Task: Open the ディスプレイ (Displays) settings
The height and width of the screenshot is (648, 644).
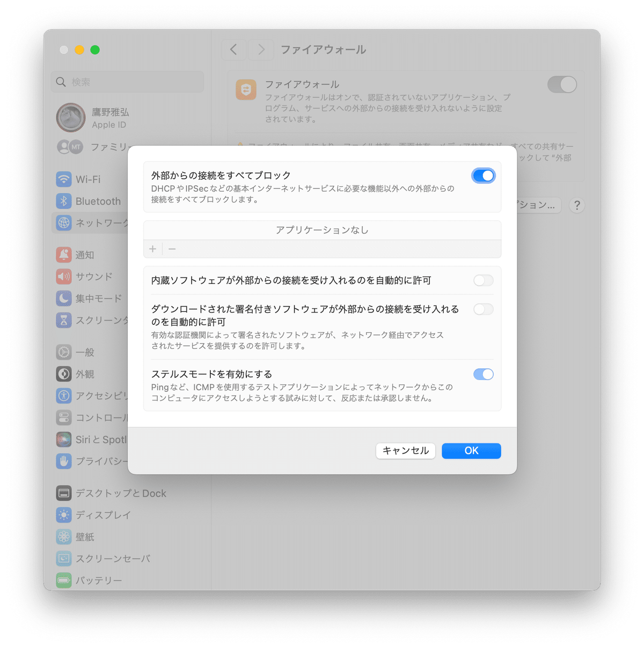Action: click(64, 515)
